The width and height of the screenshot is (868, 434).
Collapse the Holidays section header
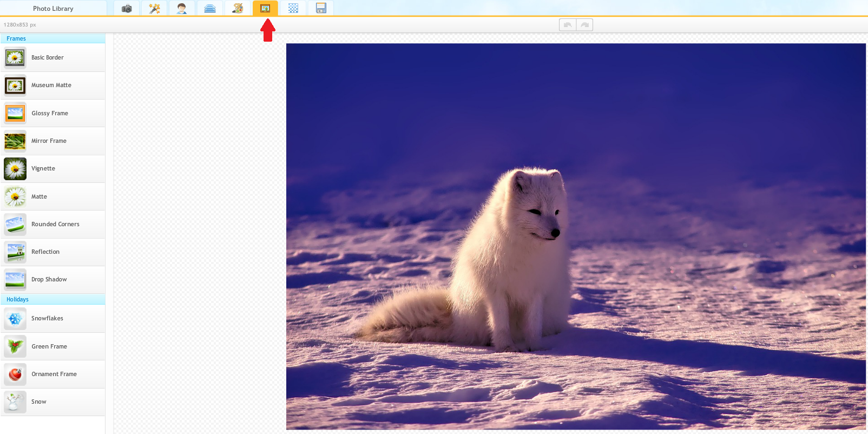click(x=52, y=299)
